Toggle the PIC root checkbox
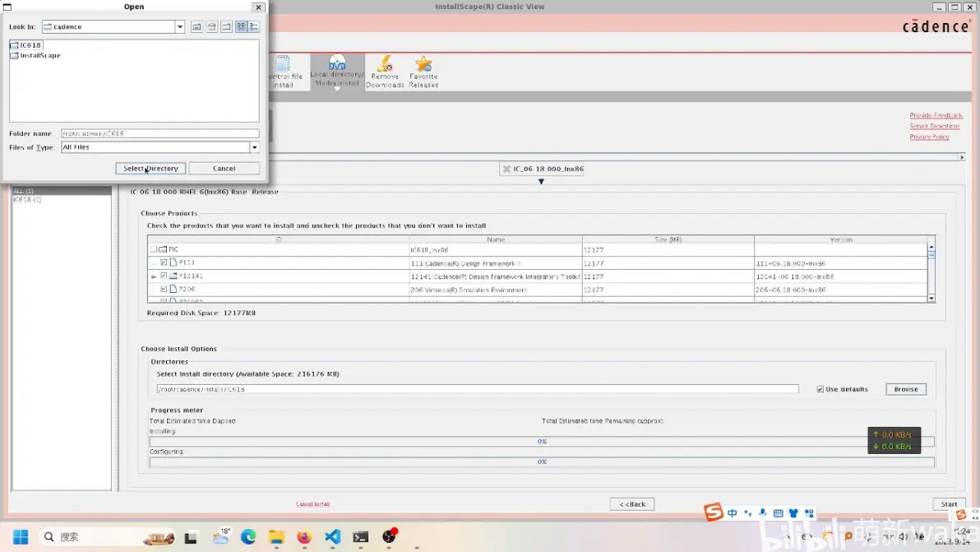Screen dimensions: 980x552 pyautogui.click(x=154, y=249)
